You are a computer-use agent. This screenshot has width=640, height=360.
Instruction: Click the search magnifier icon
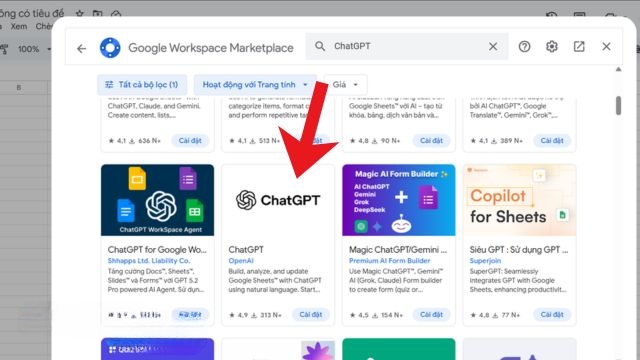click(x=320, y=46)
